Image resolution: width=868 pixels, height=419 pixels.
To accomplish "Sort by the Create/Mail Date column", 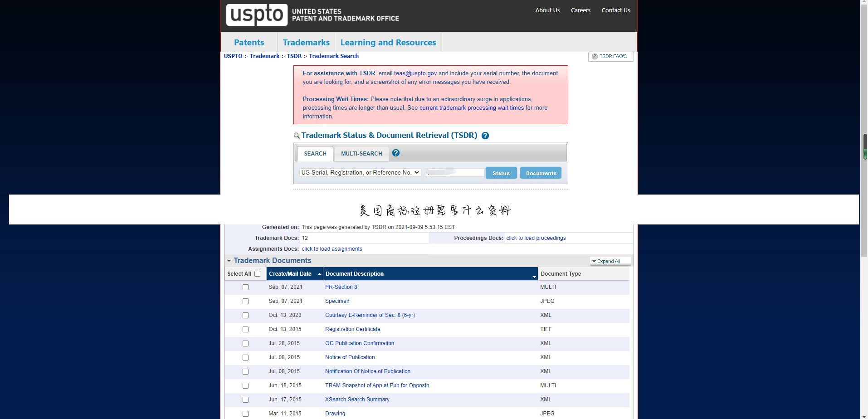I will pyautogui.click(x=294, y=274).
